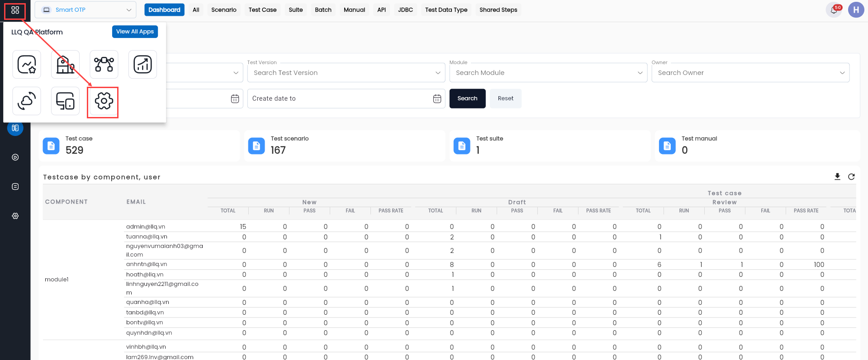The width and height of the screenshot is (868, 360).
Task: Open the workflow nodes app icon
Action: (104, 65)
